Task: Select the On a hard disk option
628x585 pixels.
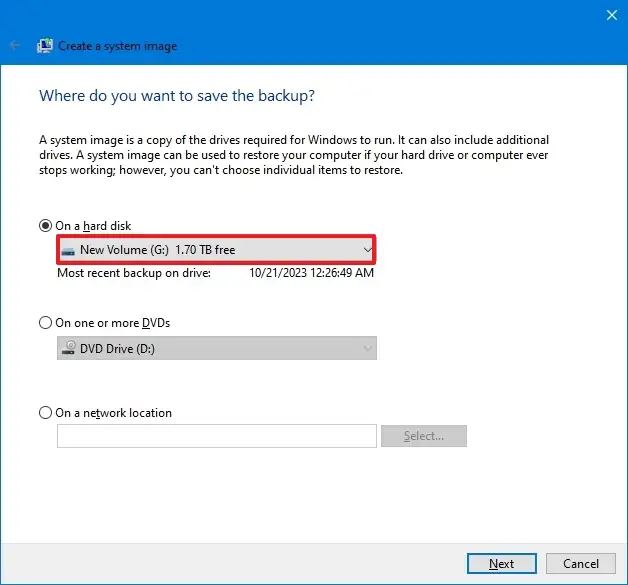Action: [x=45, y=226]
